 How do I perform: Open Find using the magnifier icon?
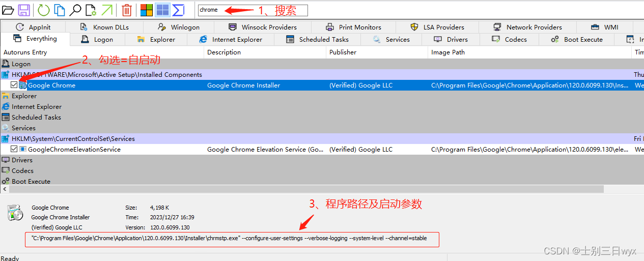tap(75, 10)
